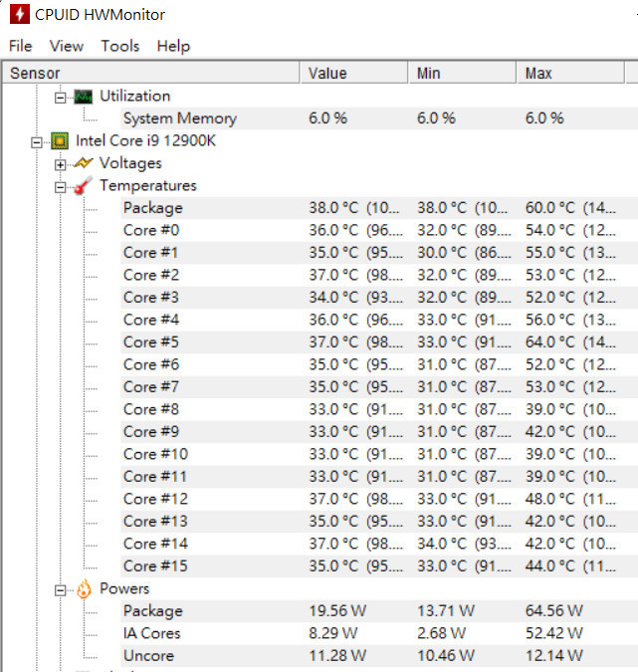Select the Core #8 row

coord(379,409)
